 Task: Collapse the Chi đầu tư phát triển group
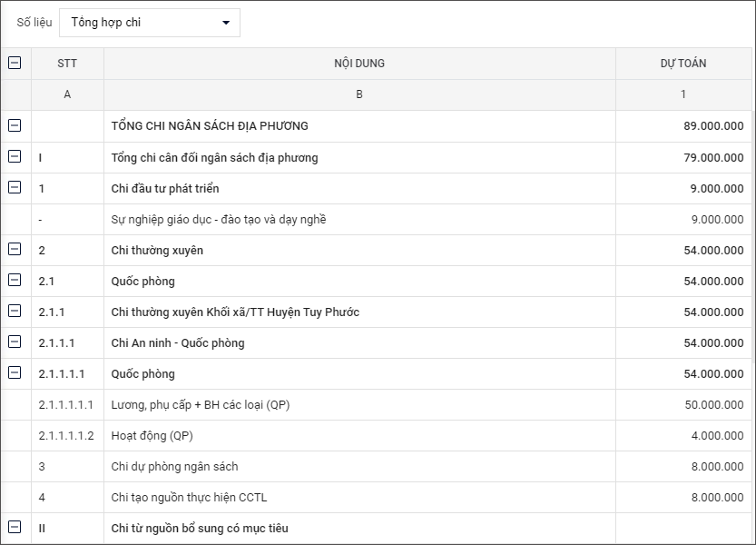(x=15, y=188)
